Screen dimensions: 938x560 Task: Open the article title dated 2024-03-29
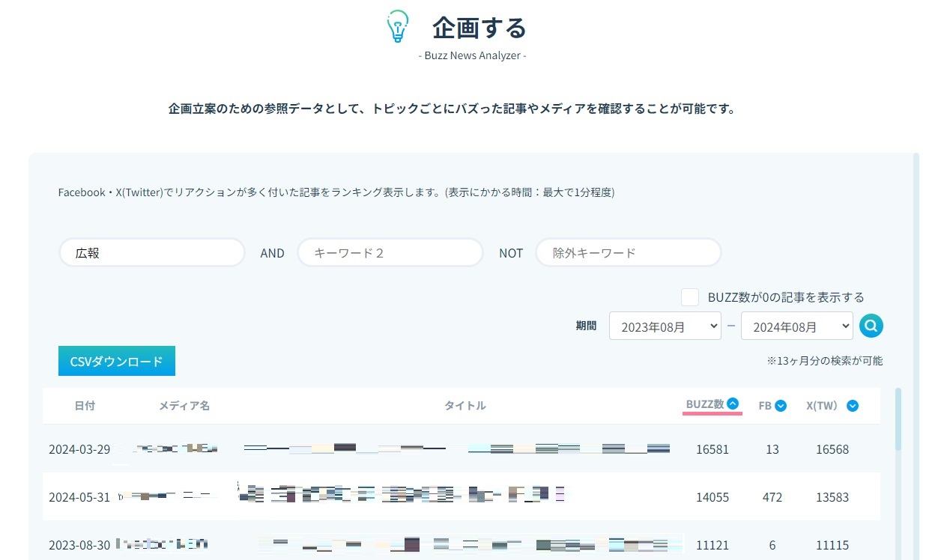click(x=457, y=449)
